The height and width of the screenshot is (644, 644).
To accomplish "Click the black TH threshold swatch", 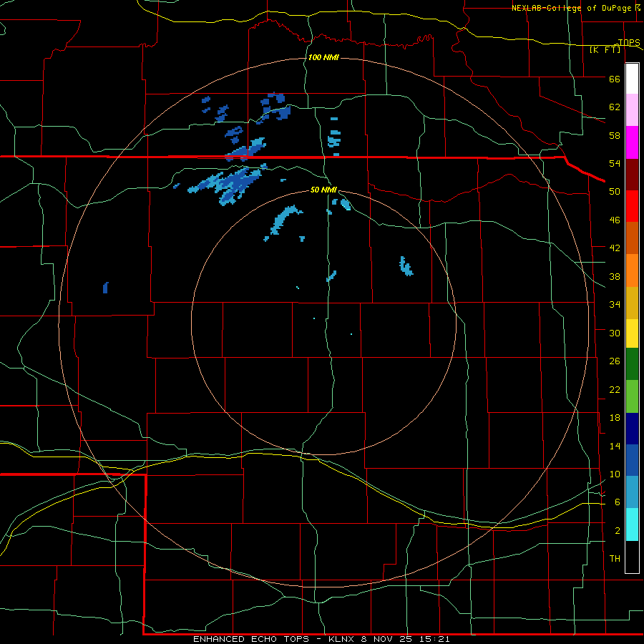I will click(x=632, y=557).
